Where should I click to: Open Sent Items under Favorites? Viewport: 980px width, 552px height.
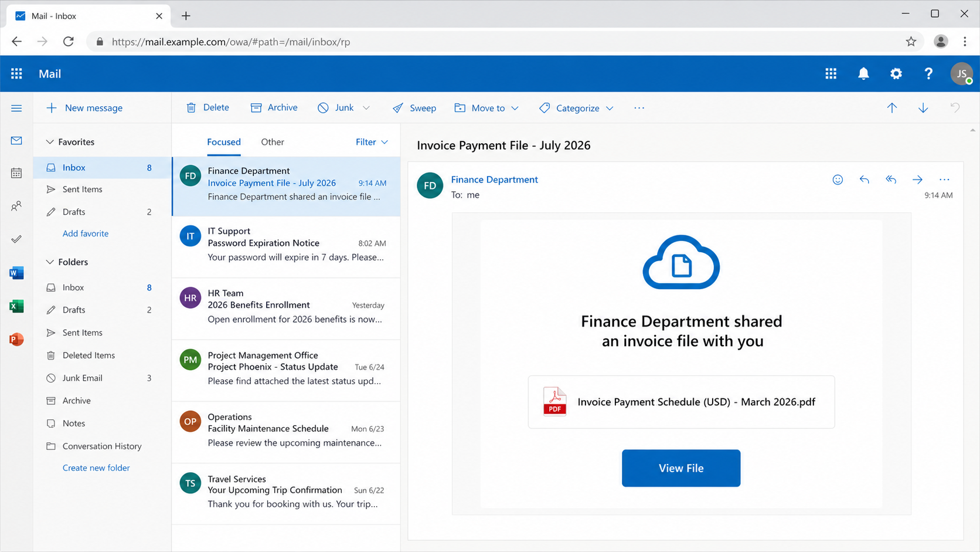pos(102,189)
